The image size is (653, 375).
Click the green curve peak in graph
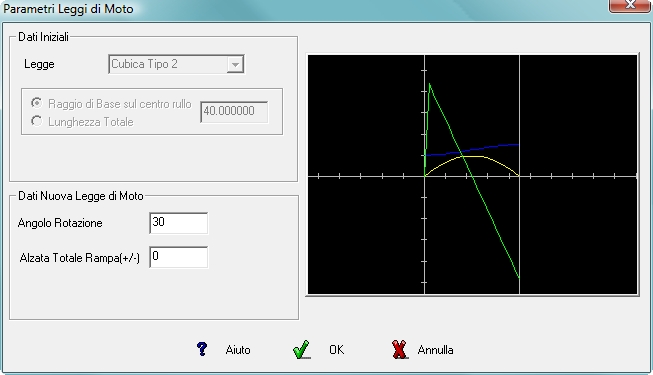pyautogui.click(x=429, y=84)
